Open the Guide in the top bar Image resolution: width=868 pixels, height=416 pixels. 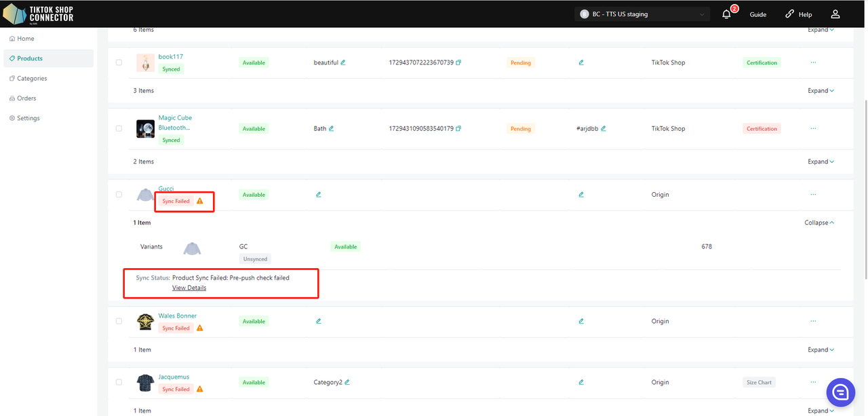click(758, 14)
